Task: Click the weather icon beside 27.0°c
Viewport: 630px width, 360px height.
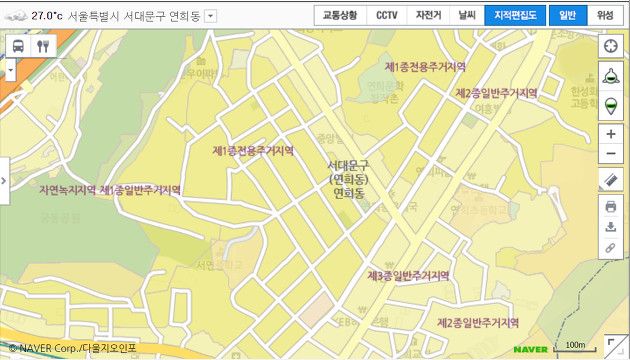Action: [x=16, y=16]
